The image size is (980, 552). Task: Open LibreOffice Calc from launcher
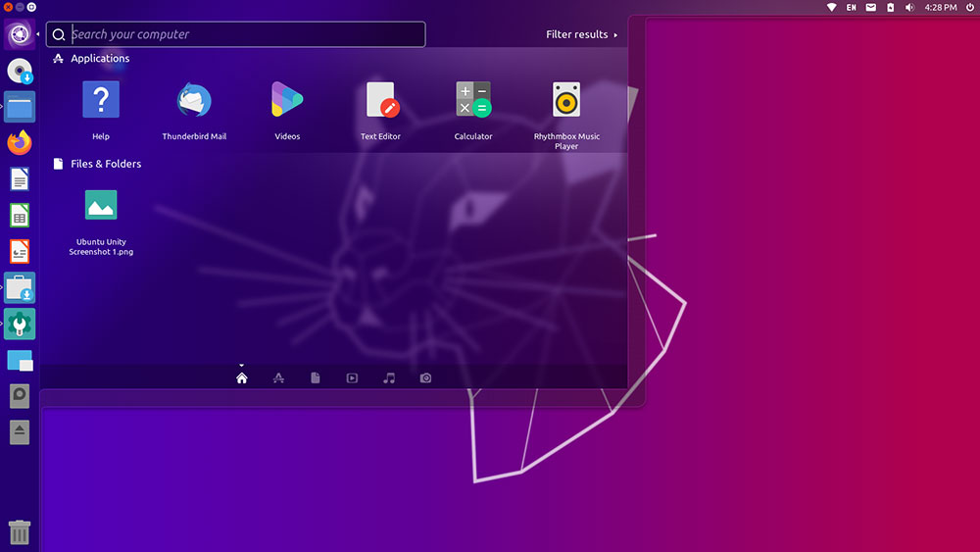coord(20,216)
